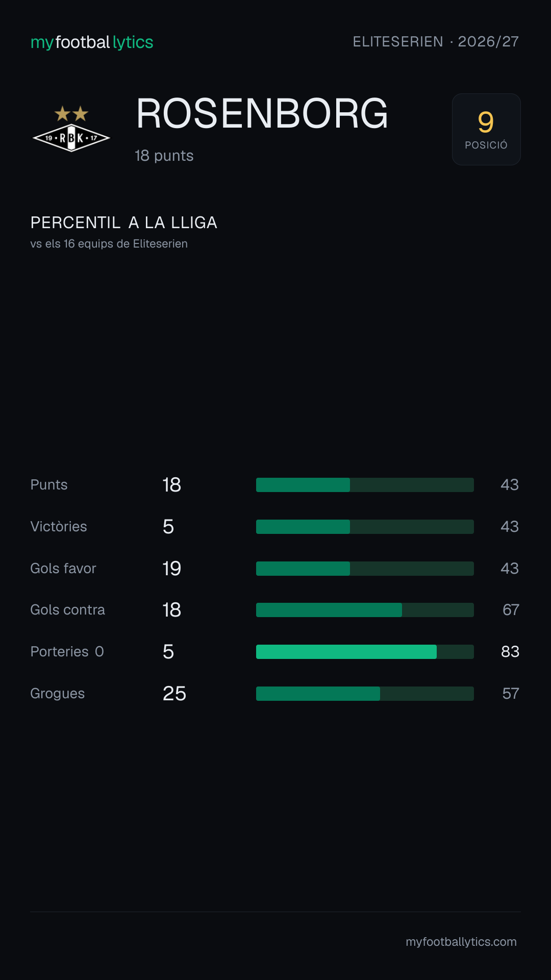Viewport: 551px width, 980px height.
Task: Click the ROSENBORG team title
Action: pyautogui.click(x=262, y=114)
